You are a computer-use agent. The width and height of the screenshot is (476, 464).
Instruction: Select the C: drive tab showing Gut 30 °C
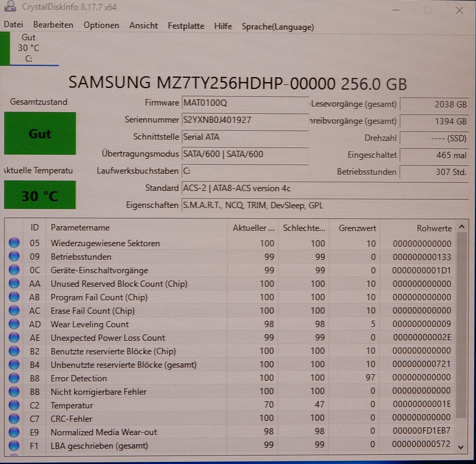point(29,48)
